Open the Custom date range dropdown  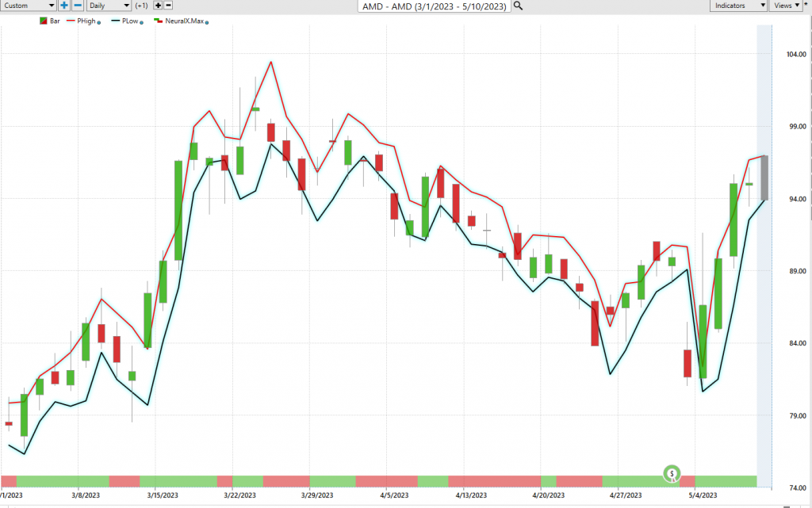click(28, 6)
